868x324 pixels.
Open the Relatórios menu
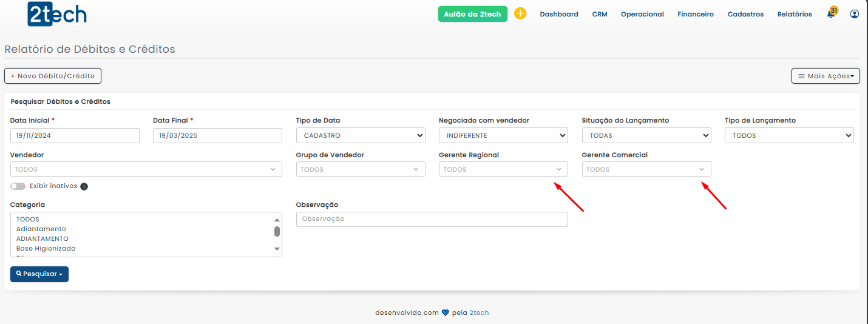[795, 14]
